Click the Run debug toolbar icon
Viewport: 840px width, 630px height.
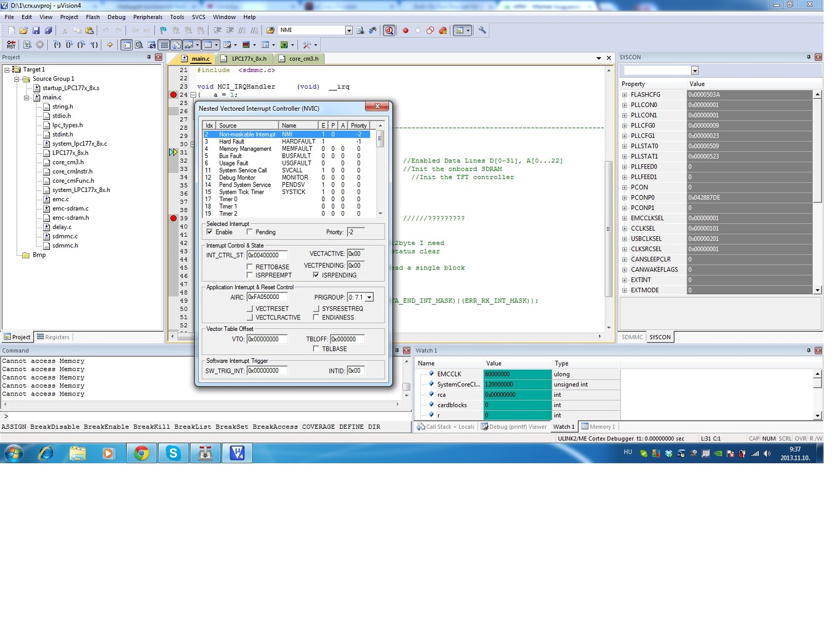[x=27, y=45]
